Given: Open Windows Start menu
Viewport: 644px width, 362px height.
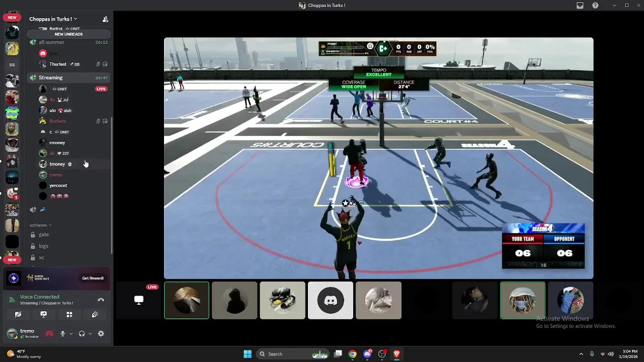Looking at the screenshot, I should click(248, 354).
